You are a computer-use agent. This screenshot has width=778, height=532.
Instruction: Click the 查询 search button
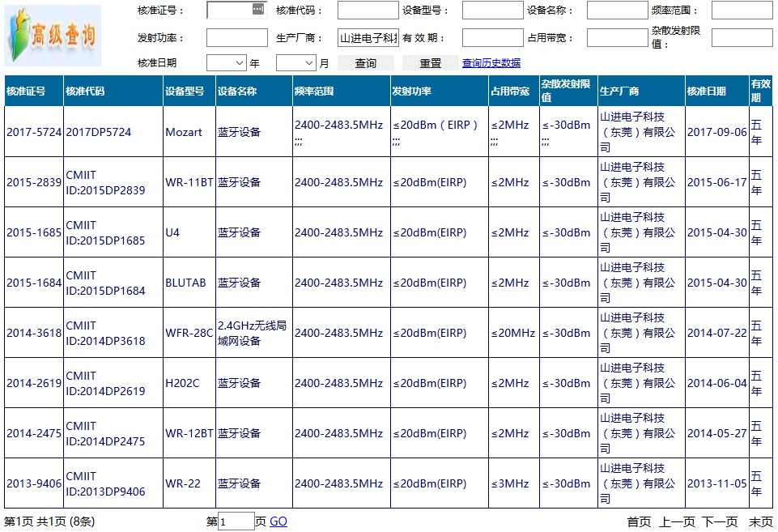[366, 63]
